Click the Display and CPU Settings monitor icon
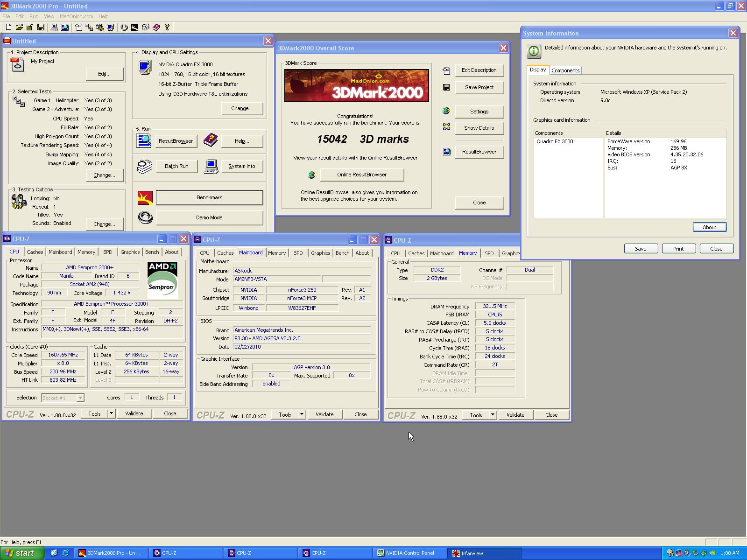The width and height of the screenshot is (747, 560). (145, 68)
